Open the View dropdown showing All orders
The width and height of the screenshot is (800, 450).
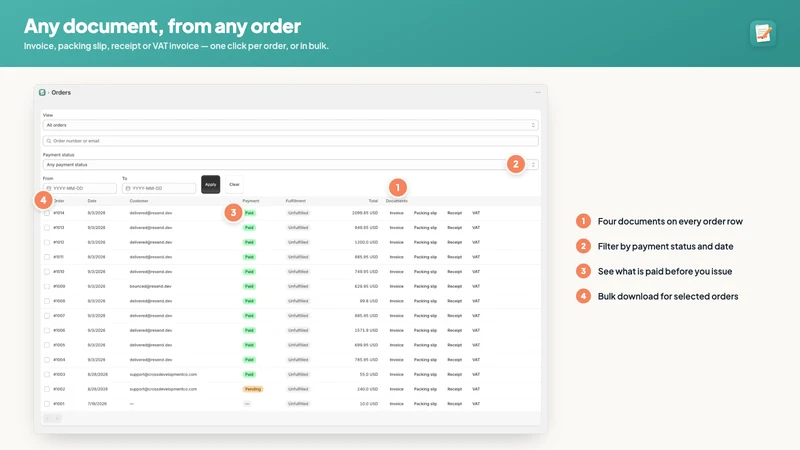[290, 125]
